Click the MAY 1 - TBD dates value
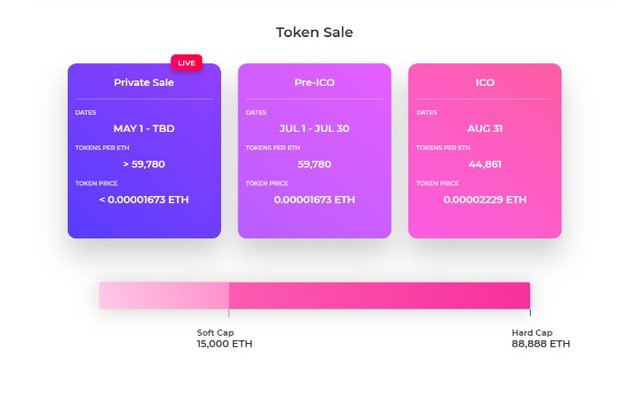Viewport: 640px width, 401px height. (144, 129)
